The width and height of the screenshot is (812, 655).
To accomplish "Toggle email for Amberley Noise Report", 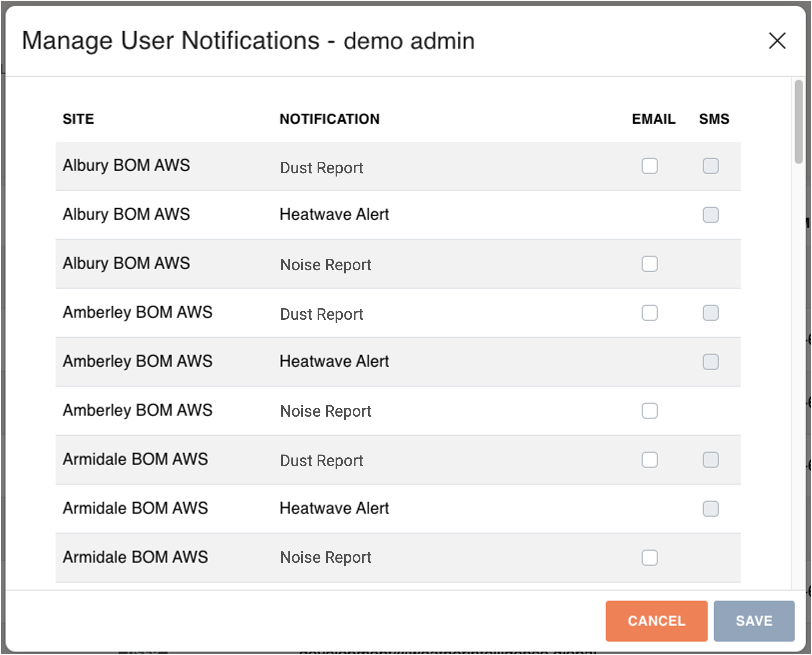I will pyautogui.click(x=649, y=411).
